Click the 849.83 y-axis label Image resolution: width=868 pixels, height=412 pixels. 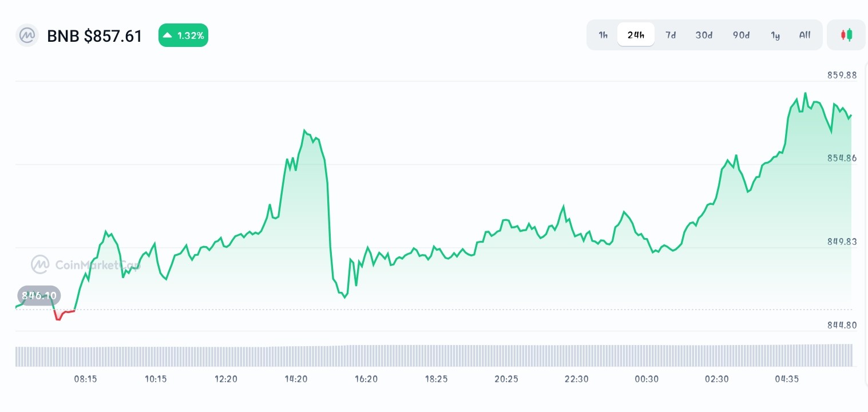point(842,241)
